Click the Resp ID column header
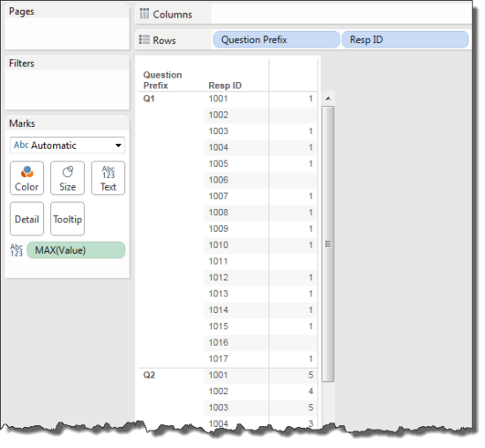Viewport: 485px width, 448px height. pos(225,86)
